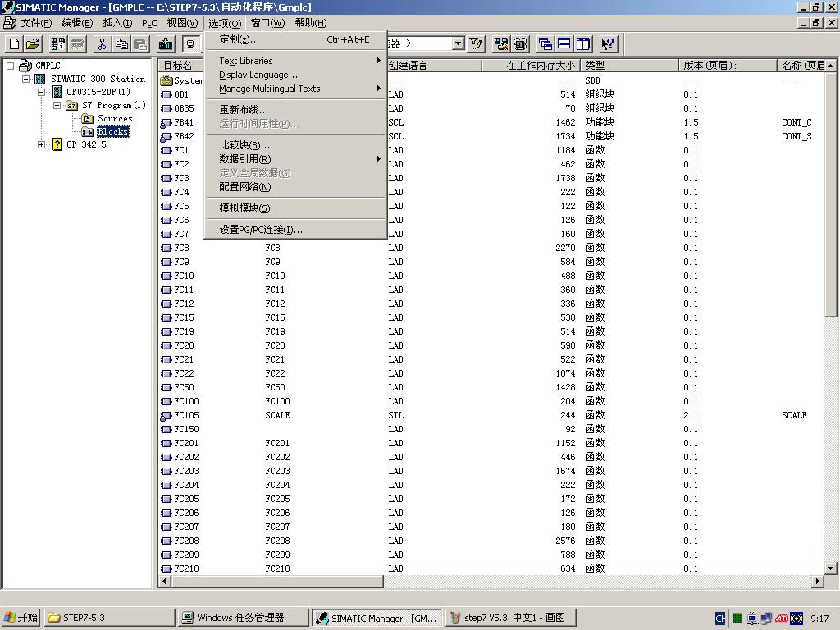Open the 帮助(H) menu

pyautogui.click(x=311, y=23)
